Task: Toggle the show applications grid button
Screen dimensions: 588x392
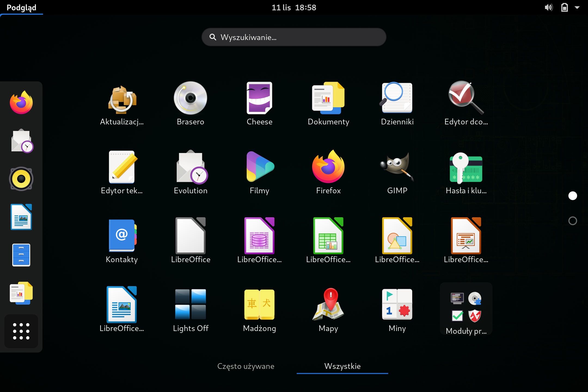Action: pos(21,331)
